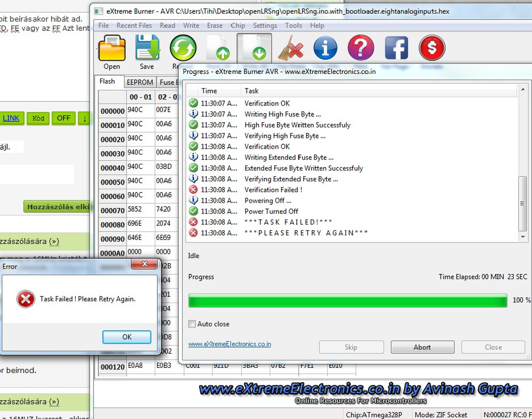Screen dimensions: 532x419
Task: Switch to the EEPROM tab
Action: click(x=140, y=82)
